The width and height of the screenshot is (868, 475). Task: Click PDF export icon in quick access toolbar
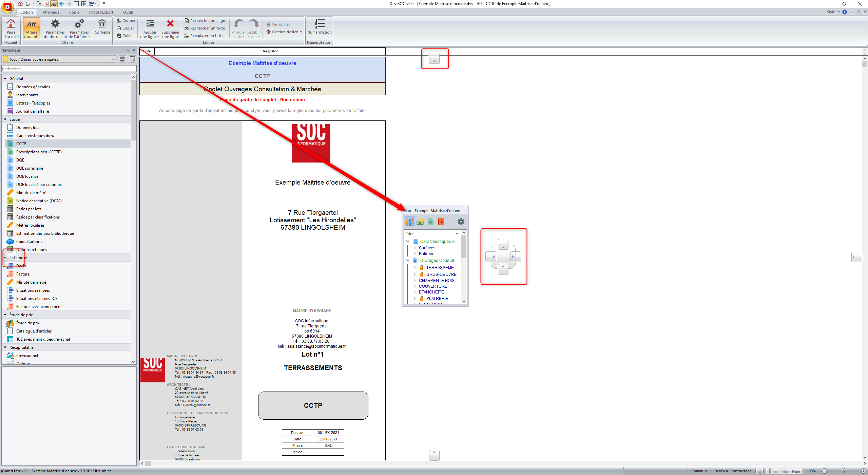(x=46, y=4)
